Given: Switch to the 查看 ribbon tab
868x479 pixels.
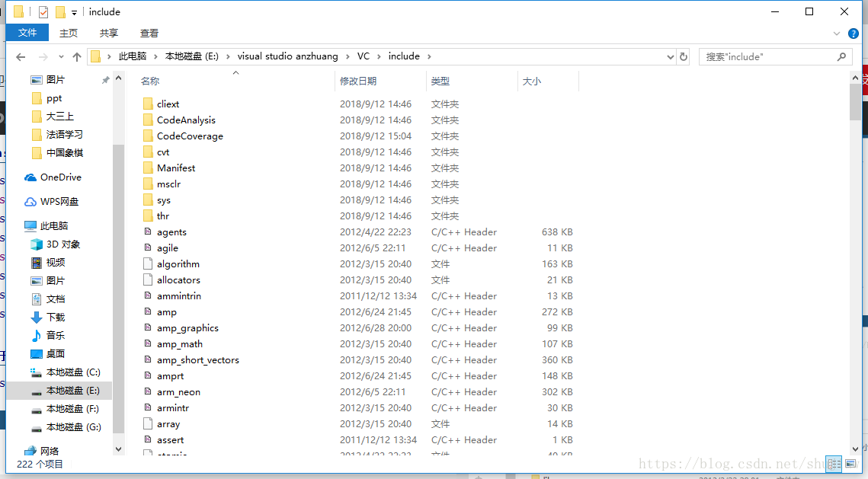Looking at the screenshot, I should click(x=149, y=33).
